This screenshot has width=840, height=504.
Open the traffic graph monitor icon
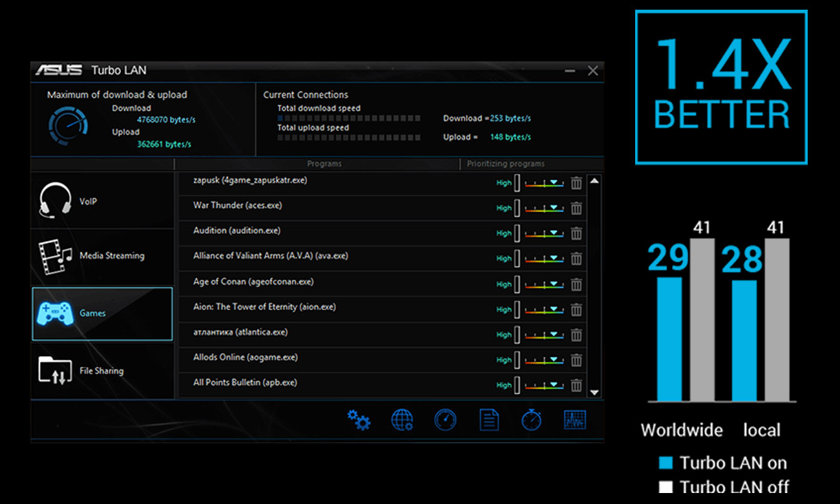point(574,420)
